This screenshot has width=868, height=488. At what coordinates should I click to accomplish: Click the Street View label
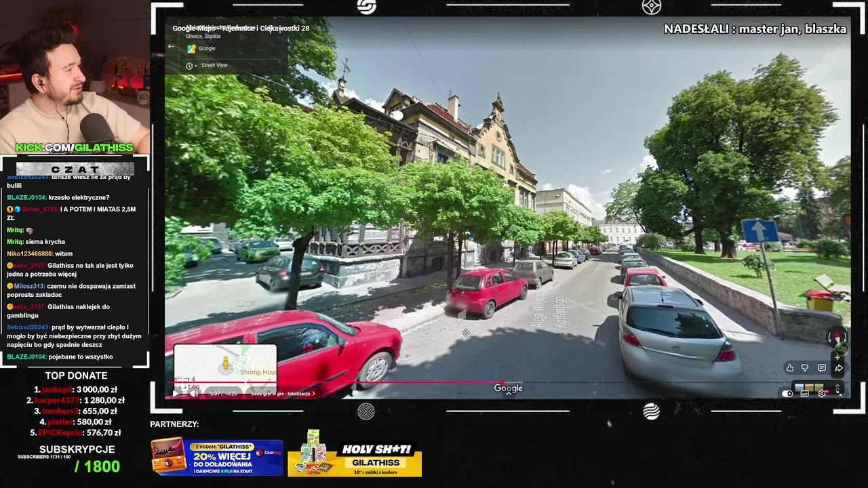click(x=214, y=65)
